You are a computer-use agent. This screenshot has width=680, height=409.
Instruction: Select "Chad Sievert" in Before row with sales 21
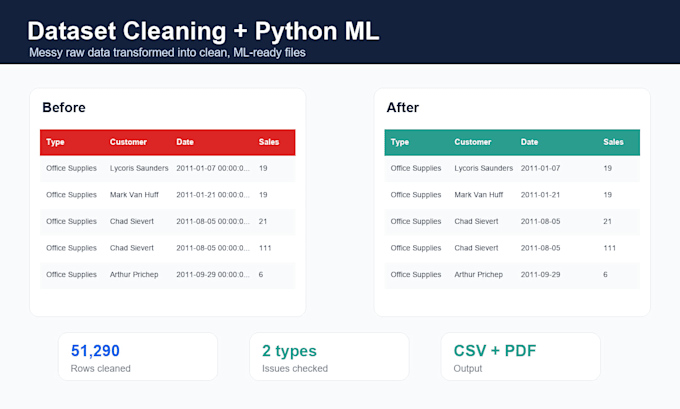pos(131,221)
